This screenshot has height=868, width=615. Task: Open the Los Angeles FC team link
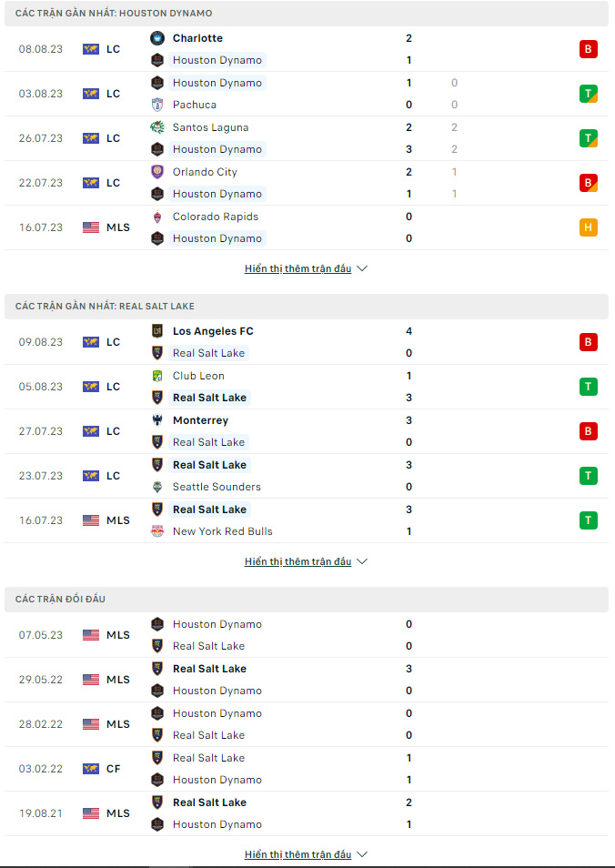pyautogui.click(x=213, y=331)
